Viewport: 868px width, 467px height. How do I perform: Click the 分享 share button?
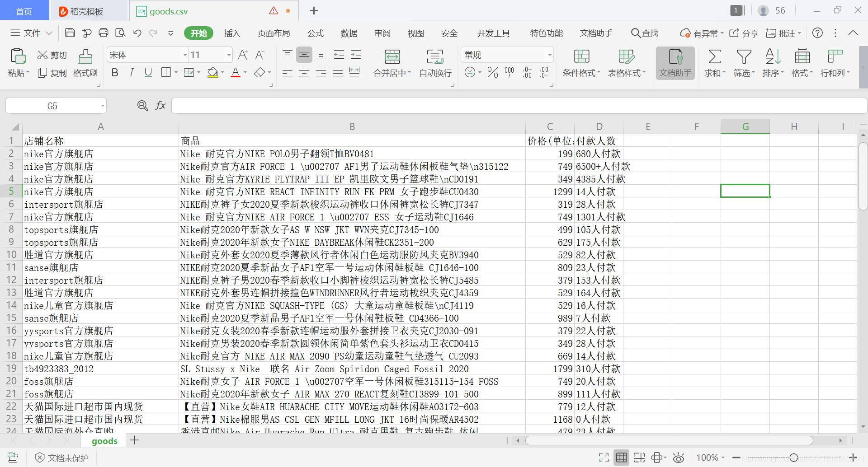(744, 33)
